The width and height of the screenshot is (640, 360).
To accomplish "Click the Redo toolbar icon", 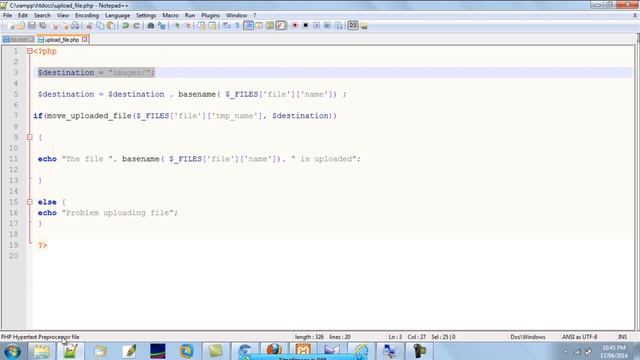I will point(136,26).
